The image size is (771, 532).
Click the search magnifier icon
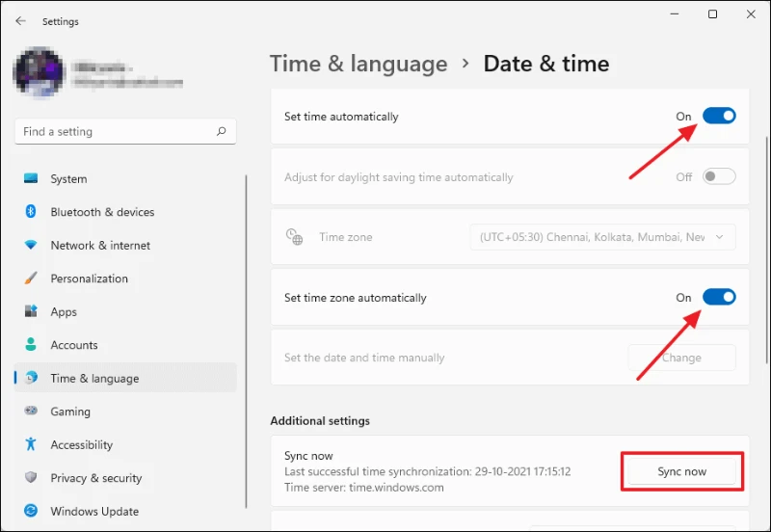point(222,131)
